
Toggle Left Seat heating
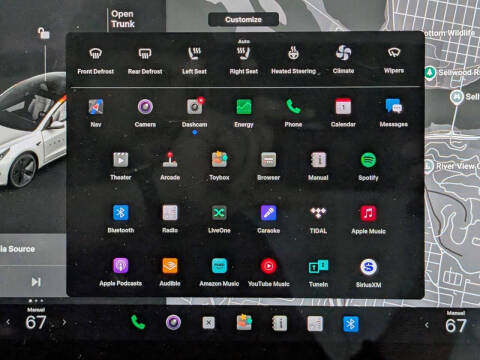pos(194,60)
